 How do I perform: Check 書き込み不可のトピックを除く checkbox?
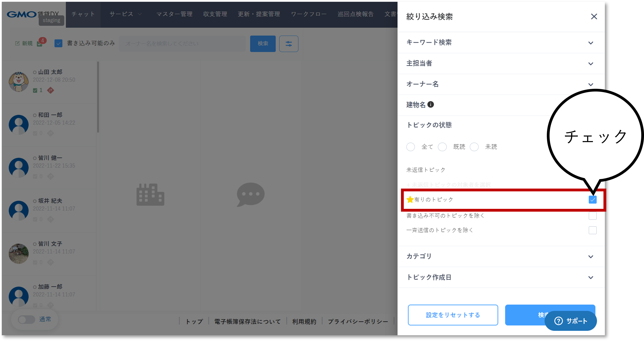[592, 215]
